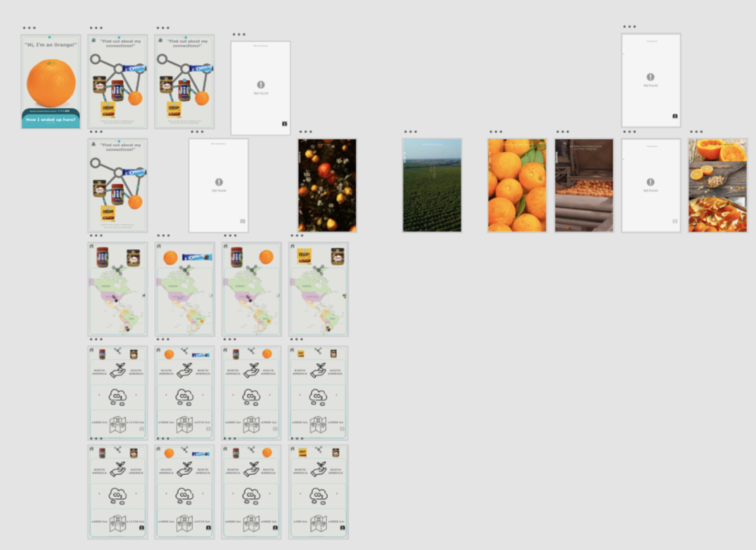Expand the right question mark on the distance card

pos(136,395)
